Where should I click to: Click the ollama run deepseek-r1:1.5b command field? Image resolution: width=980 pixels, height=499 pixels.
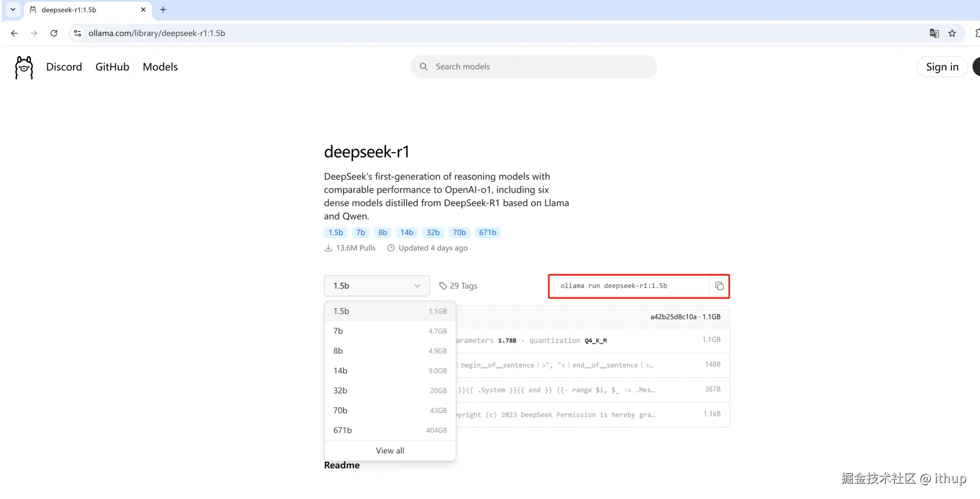(x=631, y=286)
